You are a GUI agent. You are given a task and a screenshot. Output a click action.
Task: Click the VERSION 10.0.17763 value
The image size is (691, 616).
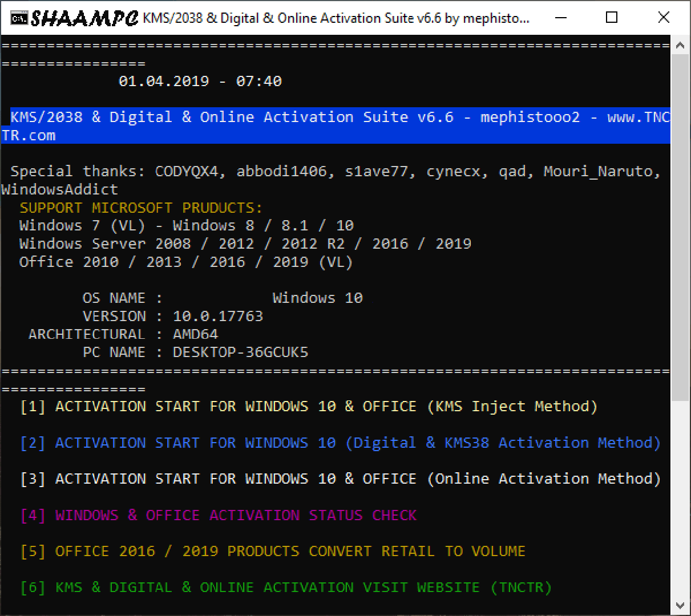[x=218, y=317]
